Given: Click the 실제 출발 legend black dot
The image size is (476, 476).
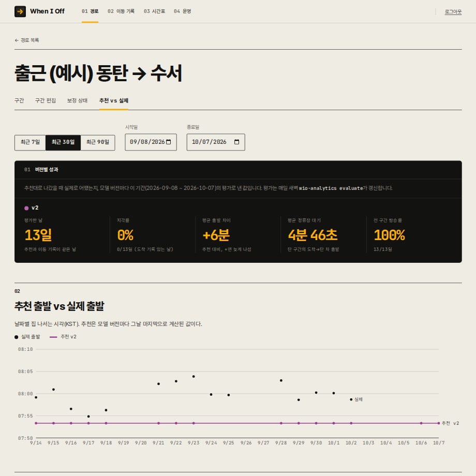Looking at the screenshot, I should [x=17, y=337].
